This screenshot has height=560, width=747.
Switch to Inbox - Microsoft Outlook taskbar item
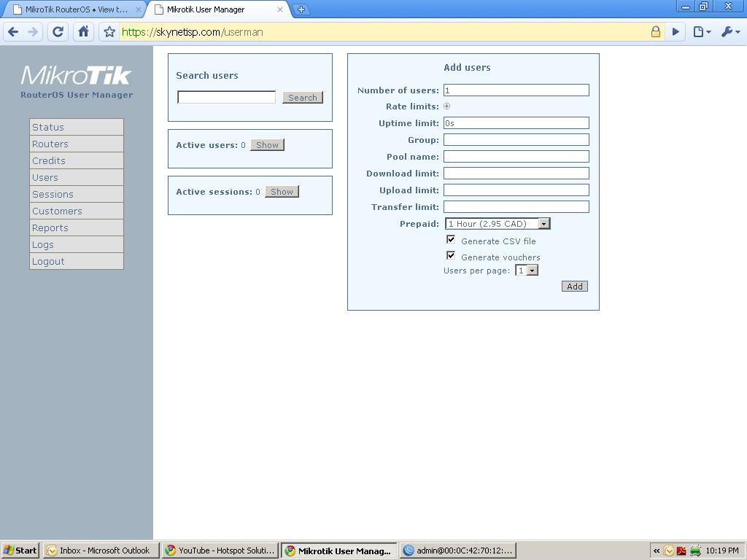point(101,551)
